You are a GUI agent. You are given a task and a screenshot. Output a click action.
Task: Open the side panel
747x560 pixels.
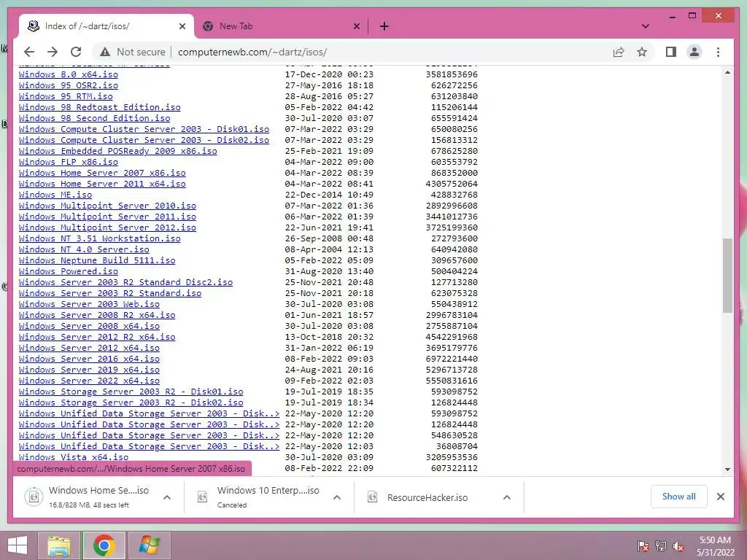(671, 52)
